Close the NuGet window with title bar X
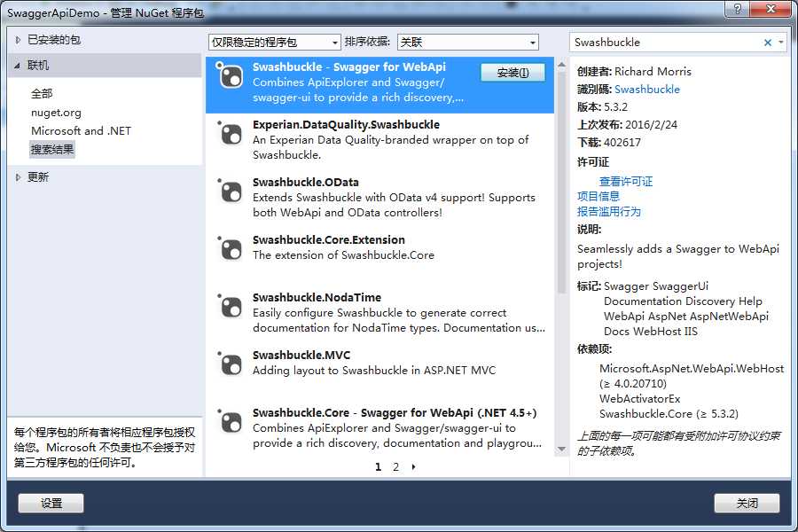798x532 pixels. pyautogui.click(x=771, y=9)
